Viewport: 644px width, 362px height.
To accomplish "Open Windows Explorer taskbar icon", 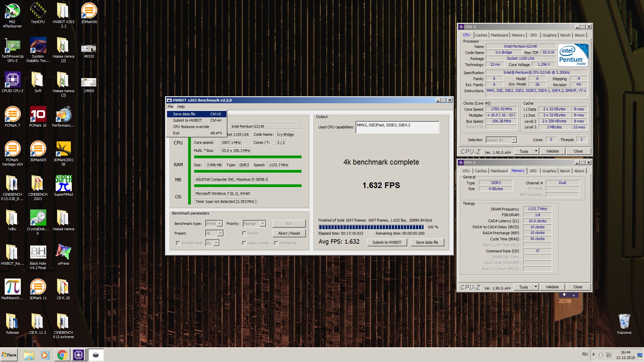I will 29,355.
